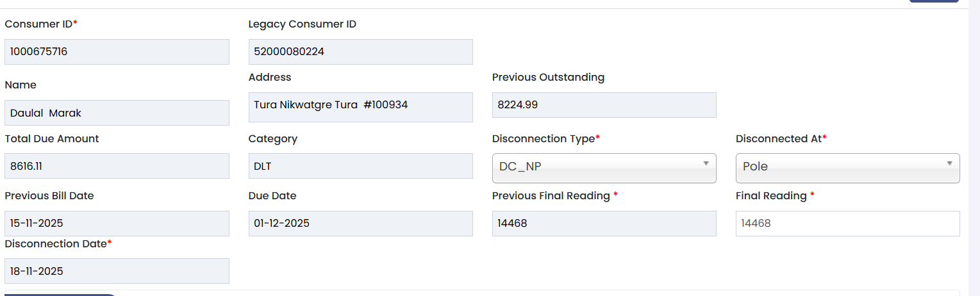Click the Due Date field
980x296 pixels.
[x=360, y=224]
